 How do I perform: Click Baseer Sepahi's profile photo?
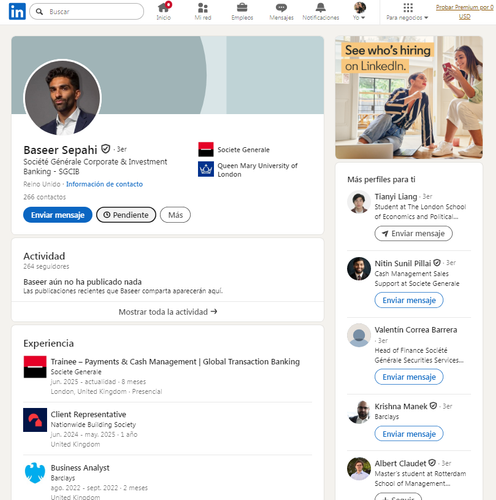[x=62, y=98]
